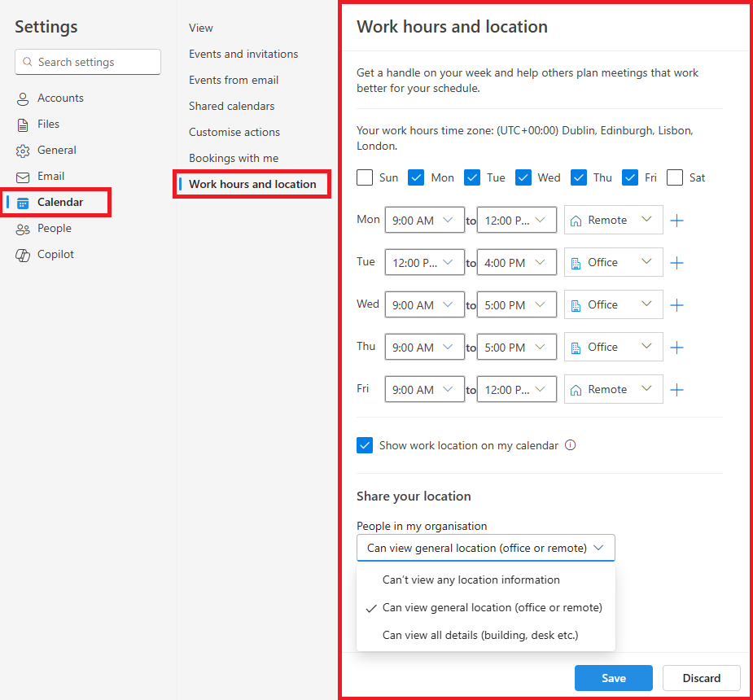Select the envelope Email icon
The image size is (753, 700).
click(23, 177)
